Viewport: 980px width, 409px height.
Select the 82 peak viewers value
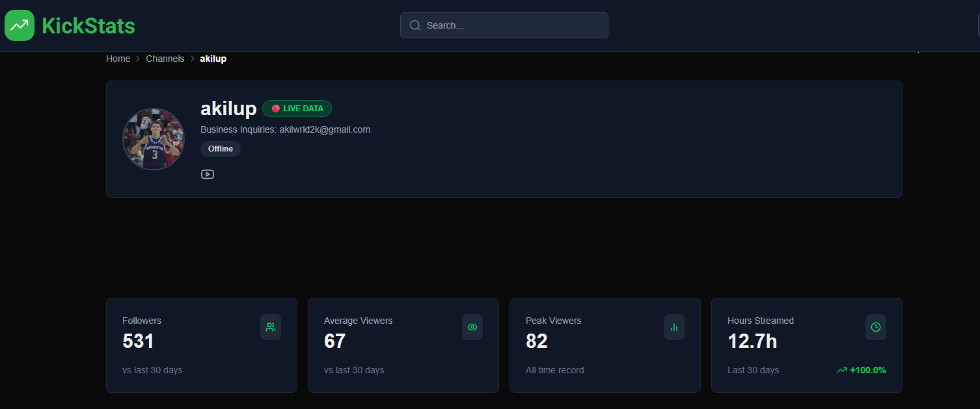537,341
